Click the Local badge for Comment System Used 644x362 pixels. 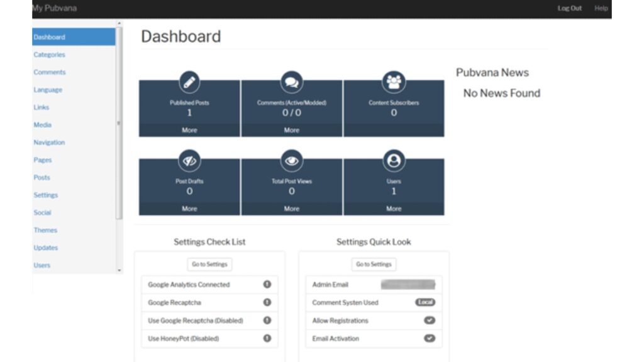425,302
